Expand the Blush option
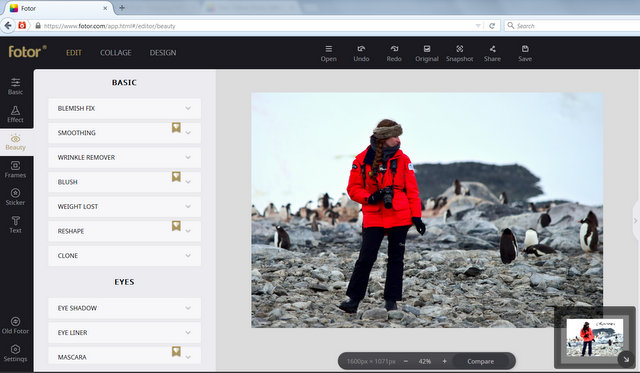The image size is (640, 373). tap(124, 182)
